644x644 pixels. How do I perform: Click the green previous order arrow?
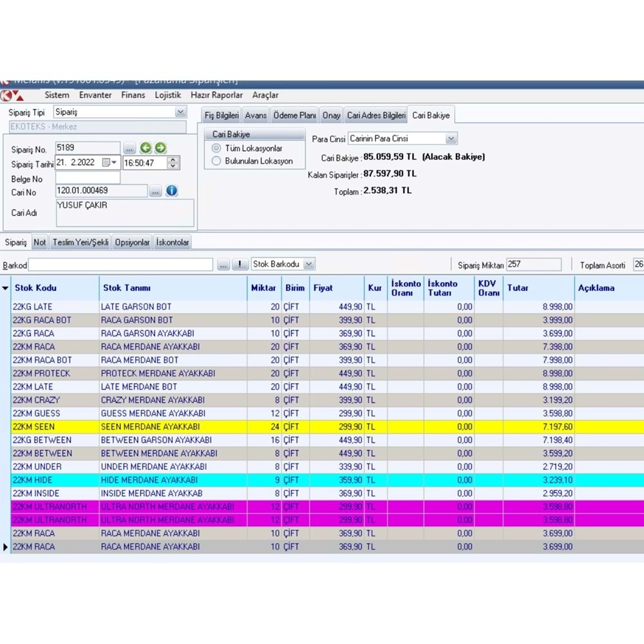(x=146, y=148)
